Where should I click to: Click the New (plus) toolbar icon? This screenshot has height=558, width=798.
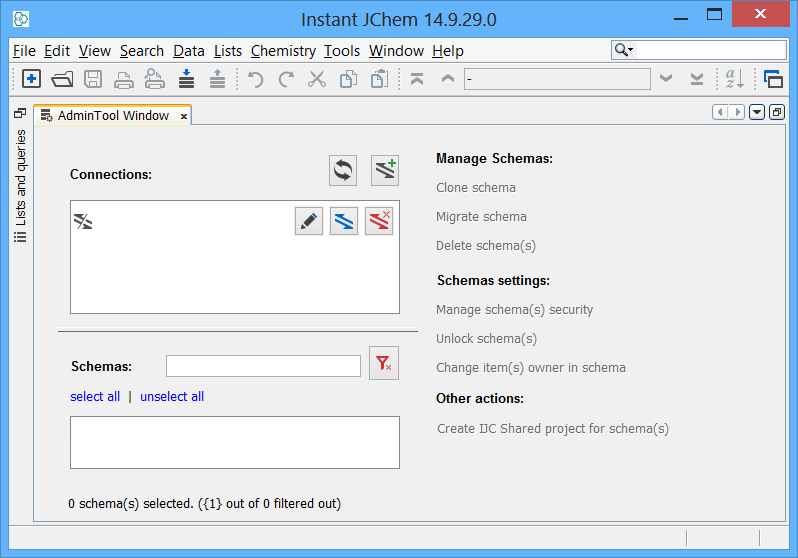point(32,79)
